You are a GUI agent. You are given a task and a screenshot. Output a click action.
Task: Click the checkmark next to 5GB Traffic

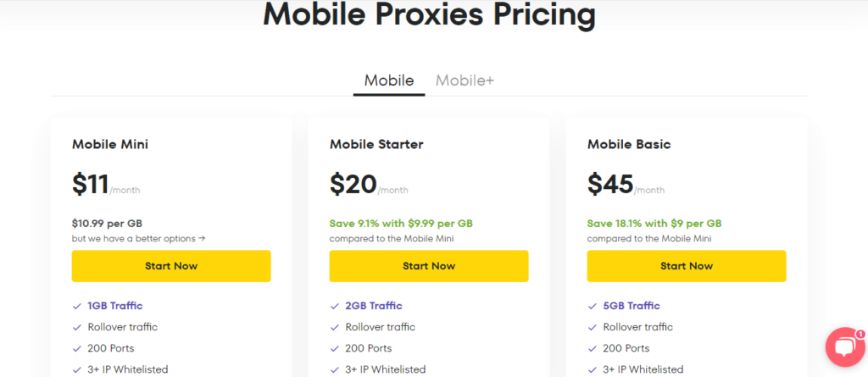point(592,306)
